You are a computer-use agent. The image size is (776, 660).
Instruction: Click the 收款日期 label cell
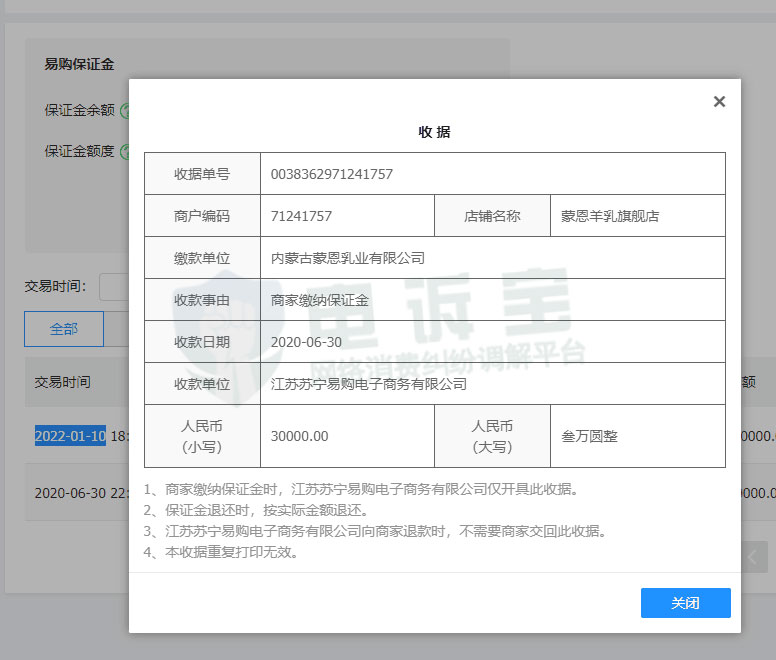click(202, 342)
